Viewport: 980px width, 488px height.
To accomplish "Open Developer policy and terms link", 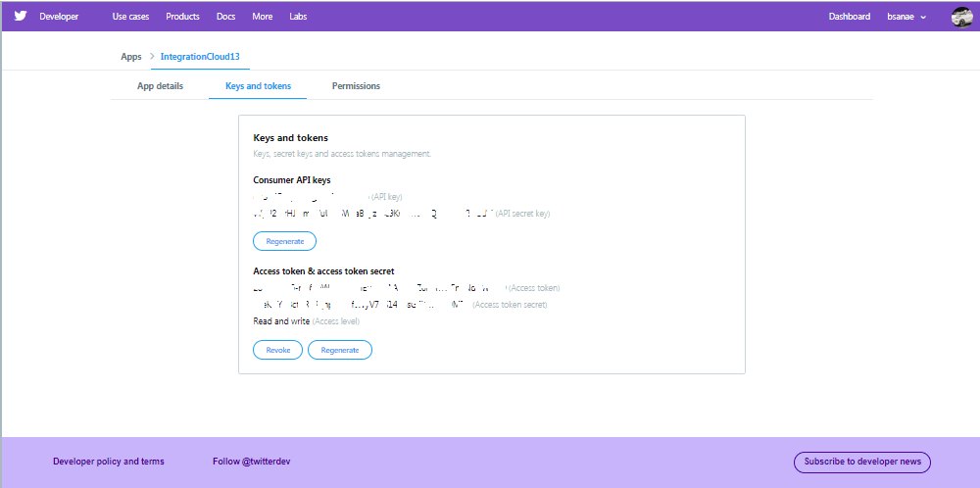I will [109, 462].
